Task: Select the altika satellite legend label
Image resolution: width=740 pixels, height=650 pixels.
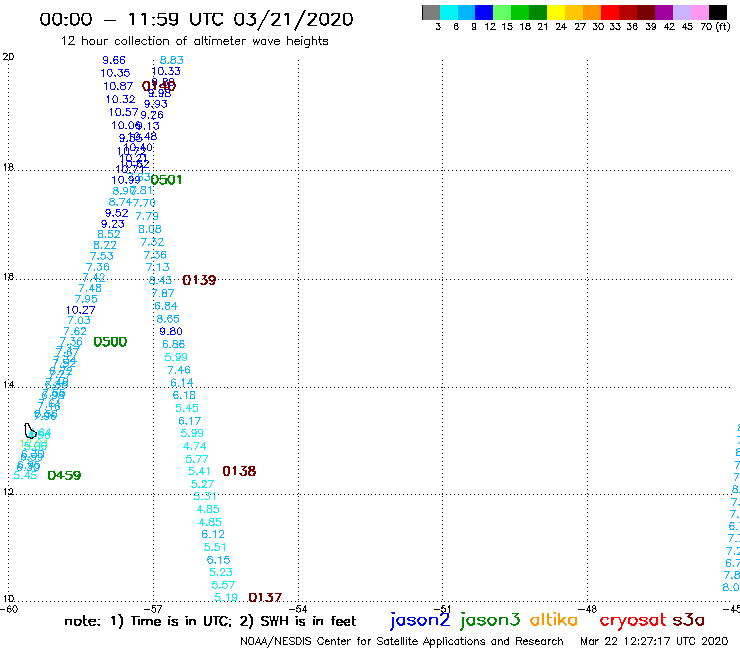Action: coord(553,620)
